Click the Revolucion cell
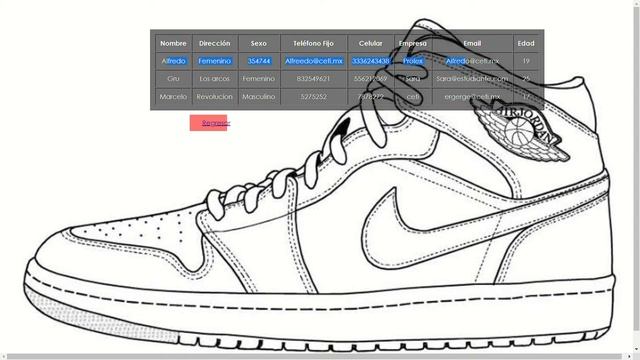Viewport: 640px width, 360px height. [x=215, y=97]
